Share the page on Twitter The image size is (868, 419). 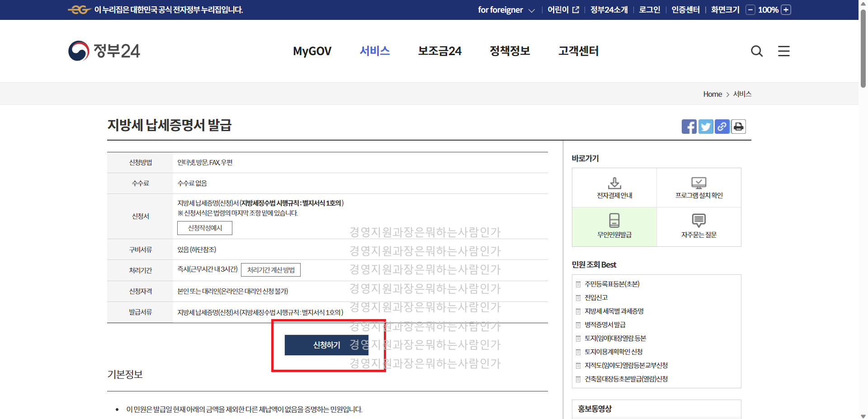click(x=705, y=127)
